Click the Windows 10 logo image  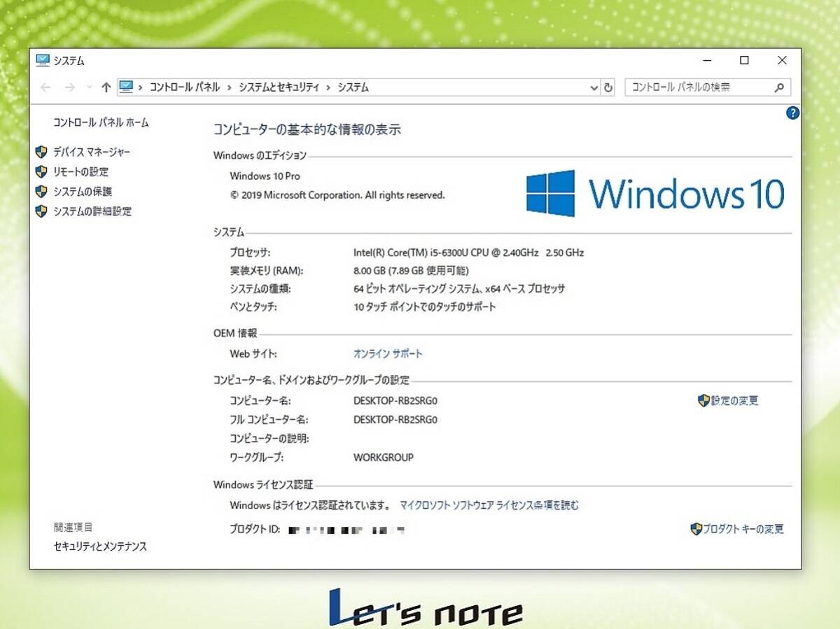[x=655, y=193]
